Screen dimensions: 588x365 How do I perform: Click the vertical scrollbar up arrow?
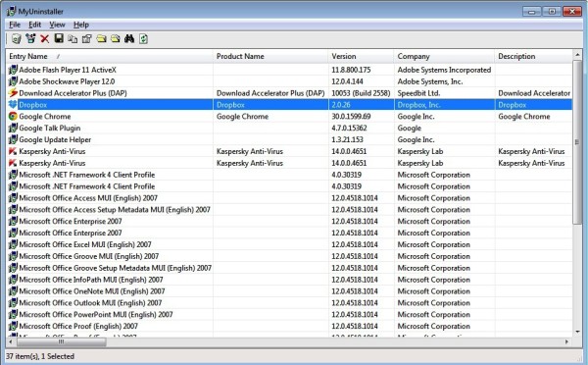pos(577,55)
